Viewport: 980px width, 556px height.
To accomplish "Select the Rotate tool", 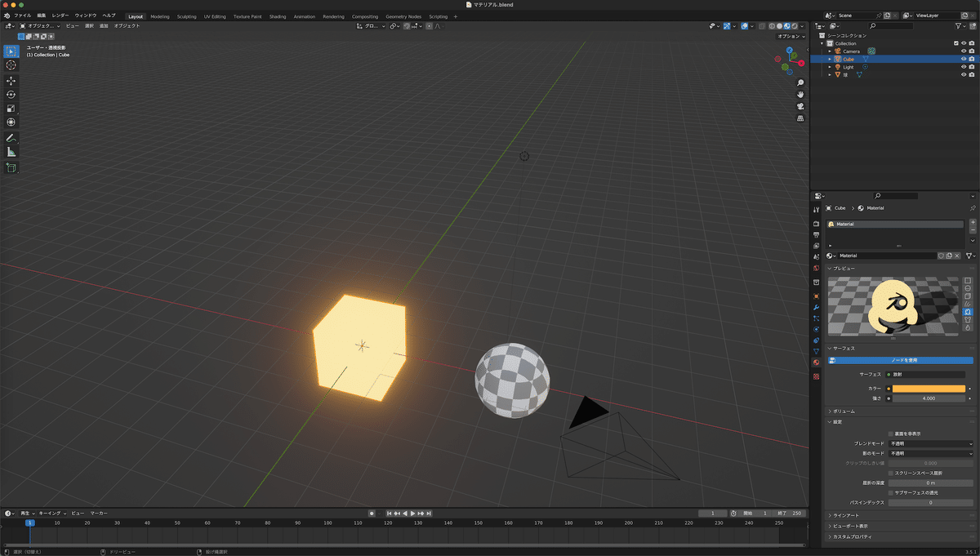I will 11,95.
